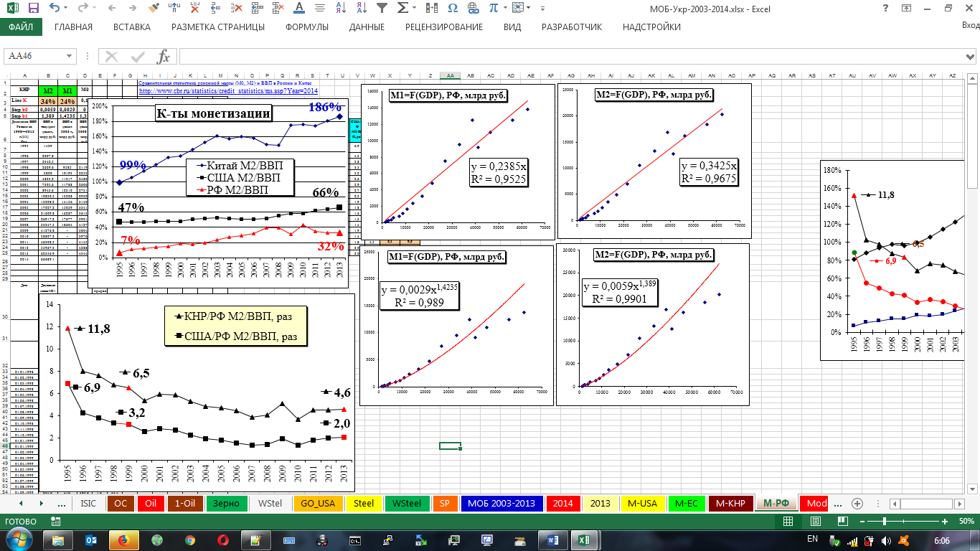The height and width of the screenshot is (551, 980).
Task: Click the Save icon in quick access toolbar
Action: pos(32,9)
